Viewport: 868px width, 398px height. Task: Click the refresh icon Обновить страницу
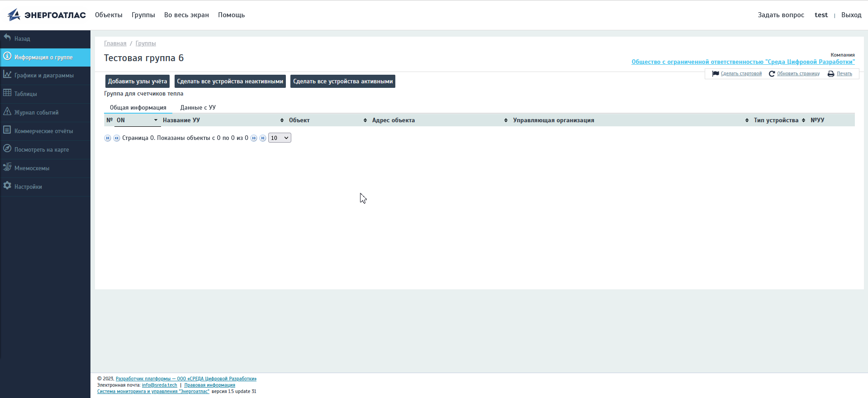click(x=772, y=74)
